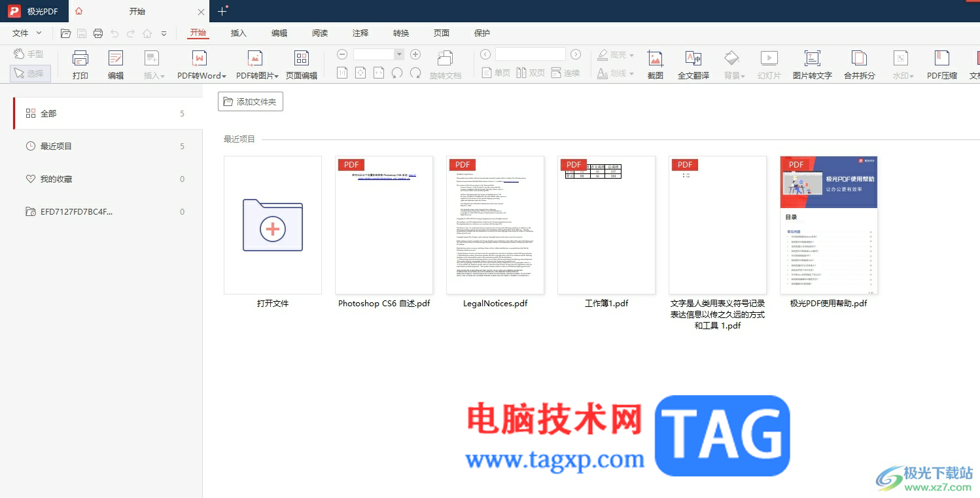The image size is (980, 498).
Task: Open the Edit (编辑) tool in ribbon
Action: click(x=116, y=65)
